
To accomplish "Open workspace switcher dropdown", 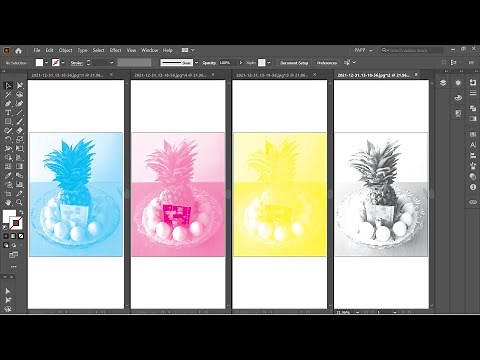I will tap(363, 50).
